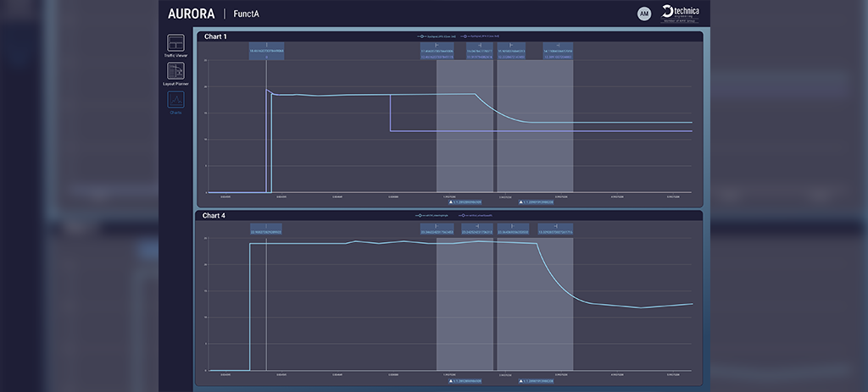Click the Technica Engineering logo
868x392 pixels.
coord(682,13)
